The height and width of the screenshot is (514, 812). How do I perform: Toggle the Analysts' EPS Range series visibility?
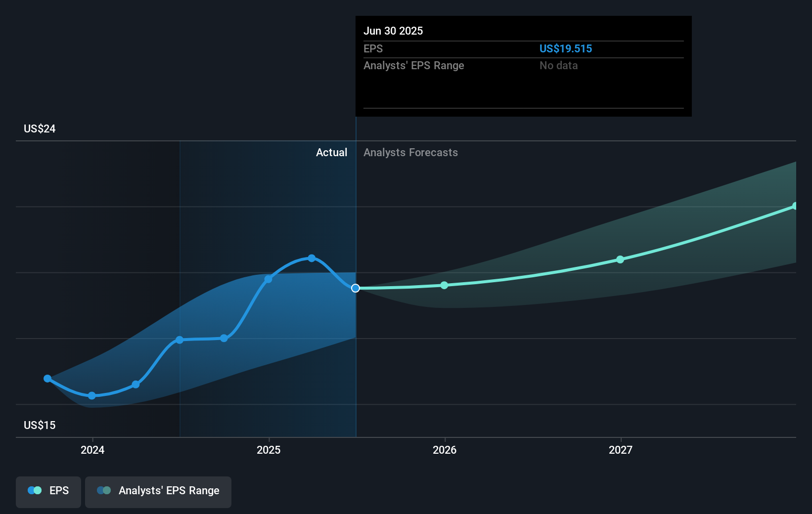[158, 491]
